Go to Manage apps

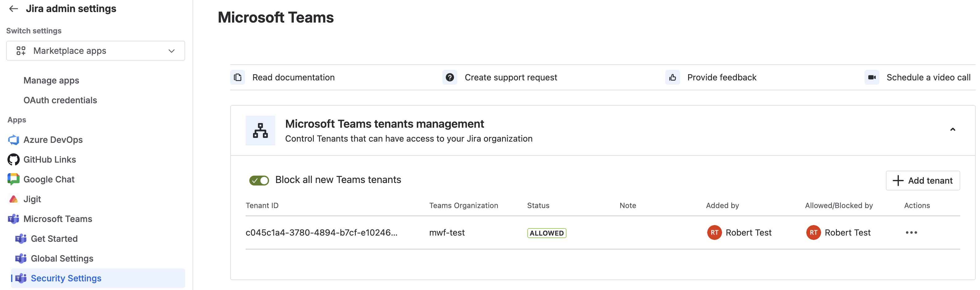[x=51, y=80]
